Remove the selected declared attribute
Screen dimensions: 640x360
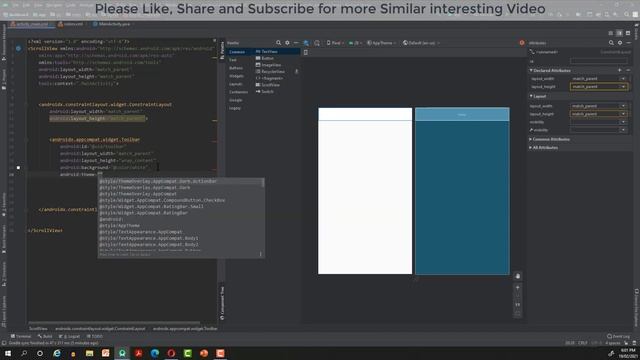click(x=628, y=70)
